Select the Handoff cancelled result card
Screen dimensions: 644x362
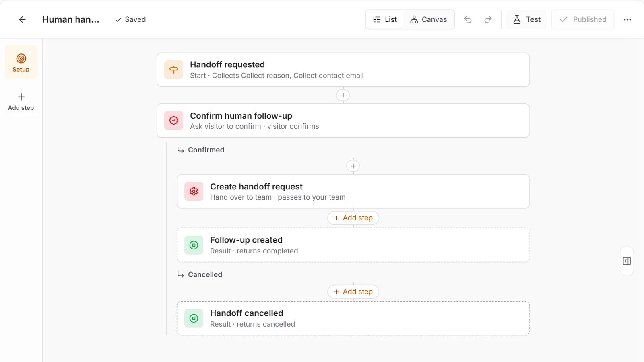click(353, 318)
